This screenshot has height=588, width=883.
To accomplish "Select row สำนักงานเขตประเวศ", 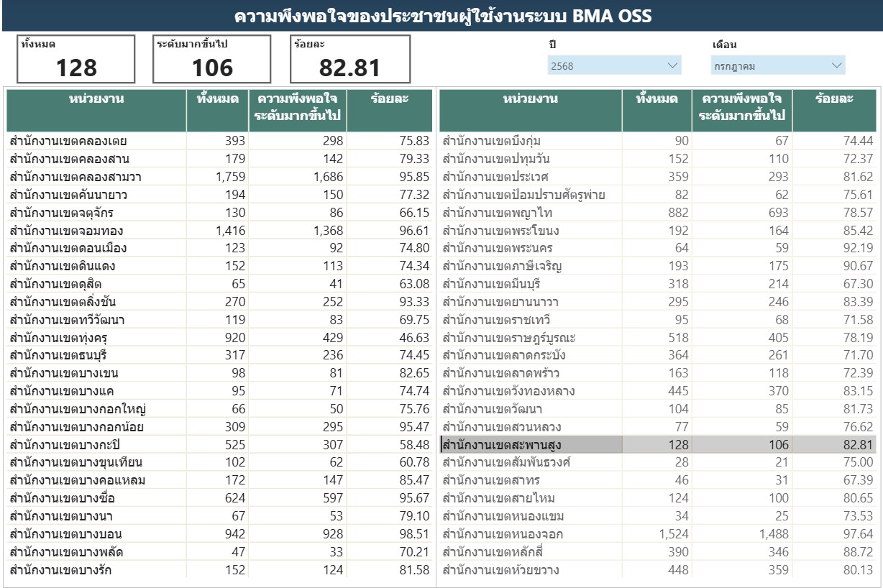I will point(657,176).
